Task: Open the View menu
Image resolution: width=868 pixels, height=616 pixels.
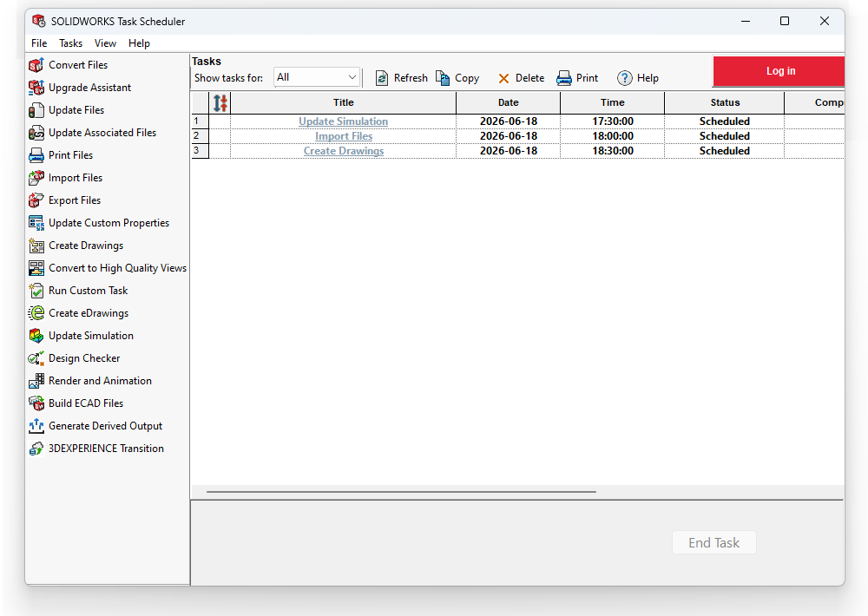Action: pos(105,43)
